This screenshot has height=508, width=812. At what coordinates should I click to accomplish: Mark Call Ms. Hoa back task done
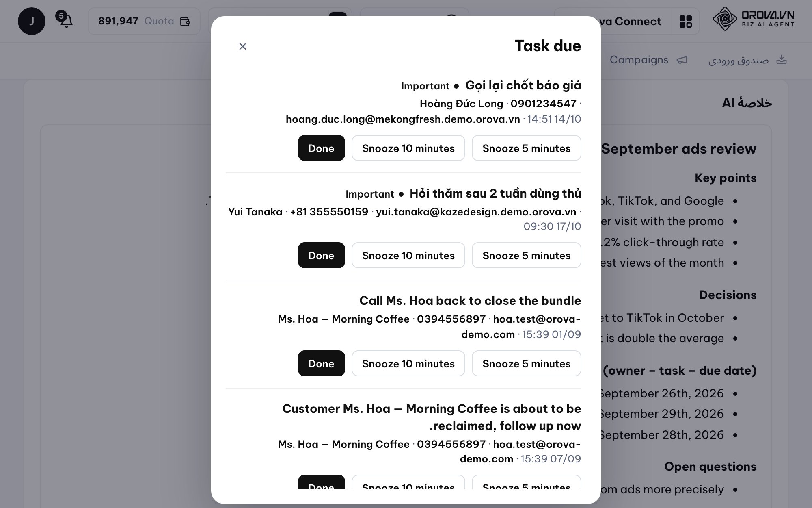click(x=321, y=363)
